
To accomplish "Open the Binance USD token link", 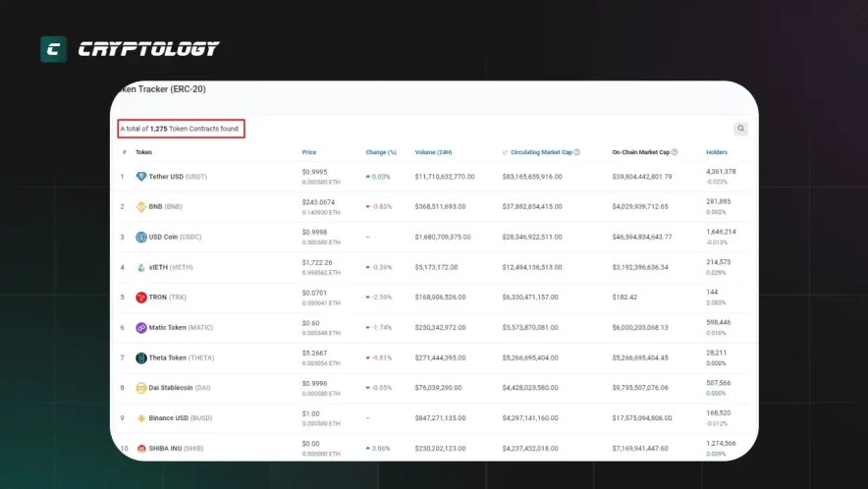I will click(x=171, y=417).
